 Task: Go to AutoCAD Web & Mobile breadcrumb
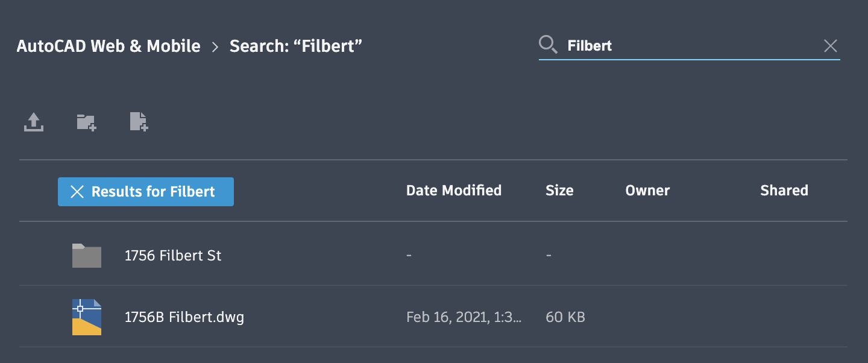pyautogui.click(x=108, y=46)
